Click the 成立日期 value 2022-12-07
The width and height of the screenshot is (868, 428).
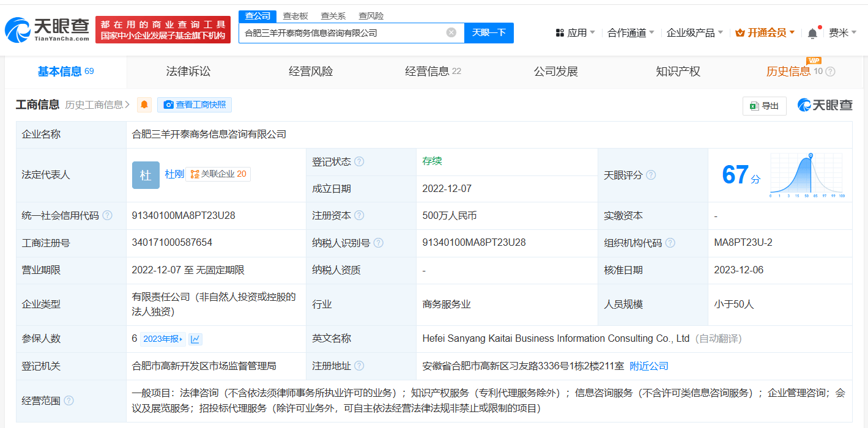click(447, 188)
